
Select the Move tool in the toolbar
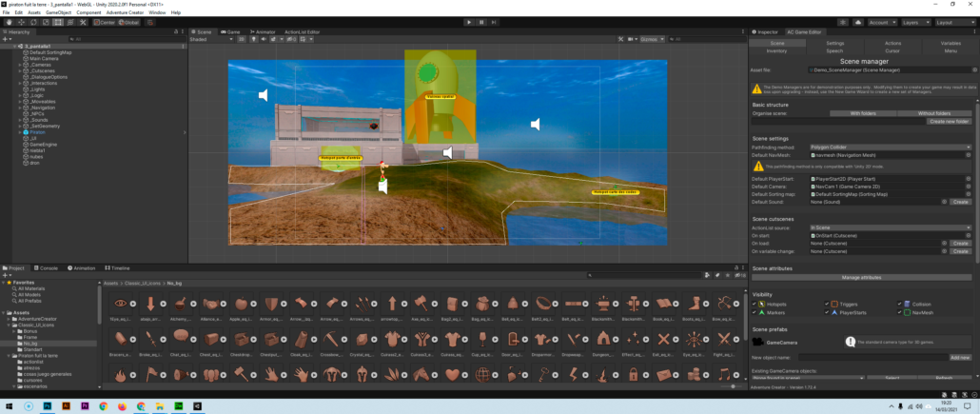[x=20, y=21]
